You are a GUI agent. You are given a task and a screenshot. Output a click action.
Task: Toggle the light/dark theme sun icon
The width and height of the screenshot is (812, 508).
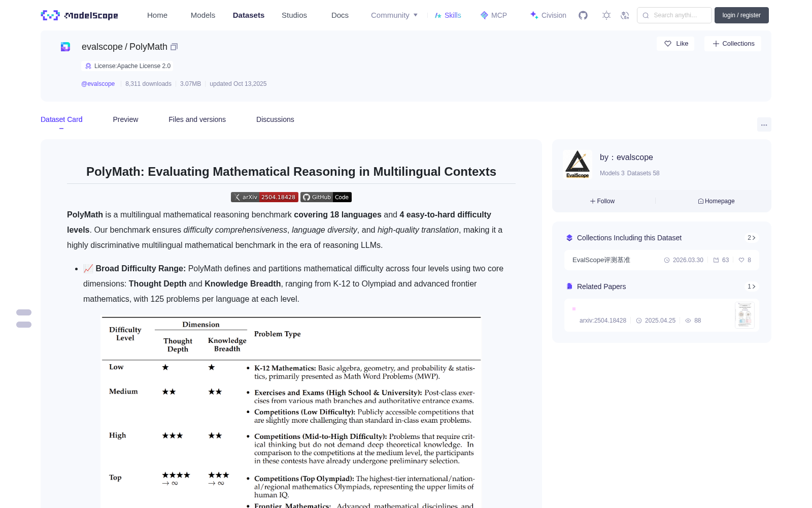[606, 15]
